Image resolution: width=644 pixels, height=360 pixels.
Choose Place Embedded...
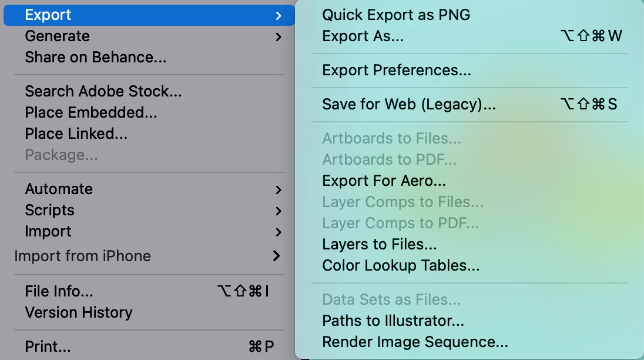coord(149,112)
